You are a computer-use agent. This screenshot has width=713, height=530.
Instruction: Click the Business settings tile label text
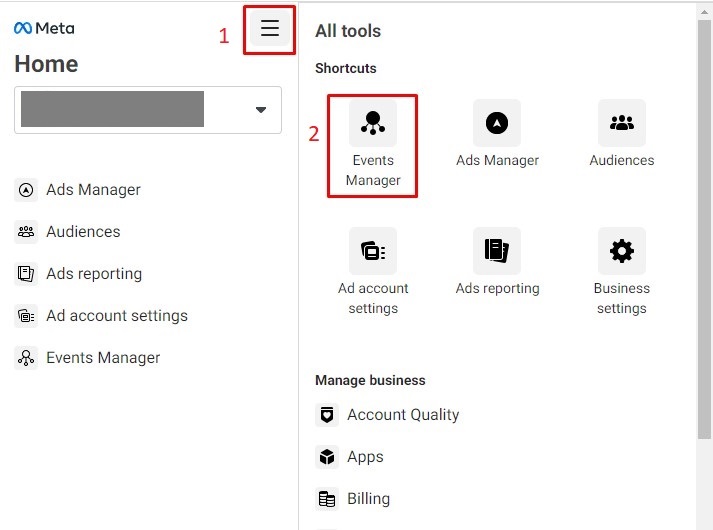click(x=622, y=298)
